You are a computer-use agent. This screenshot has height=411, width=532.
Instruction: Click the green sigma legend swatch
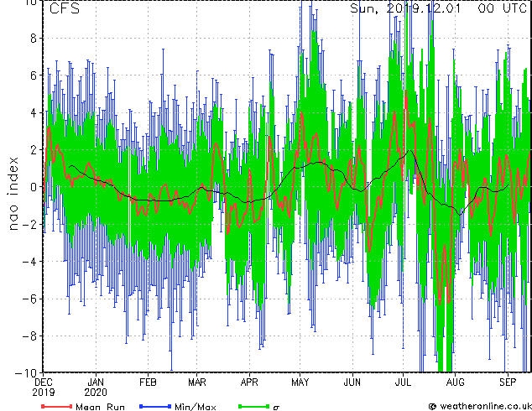pyautogui.click(x=254, y=406)
